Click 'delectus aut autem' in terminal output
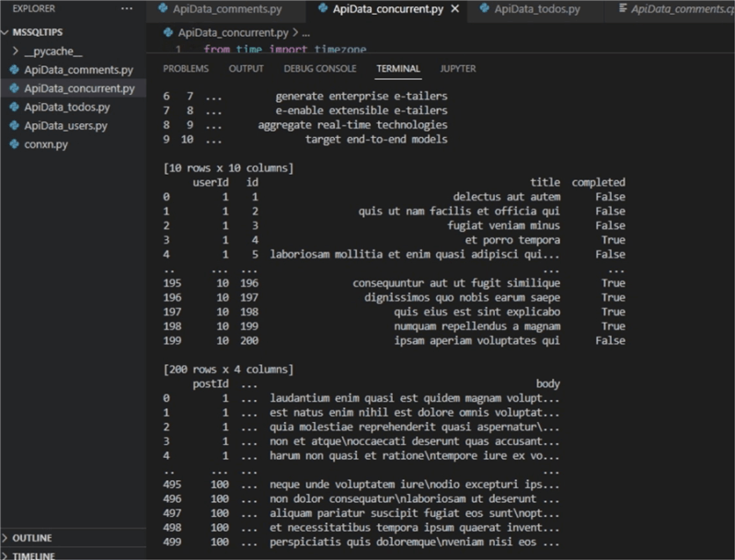The width and height of the screenshot is (735, 560). [x=506, y=197]
